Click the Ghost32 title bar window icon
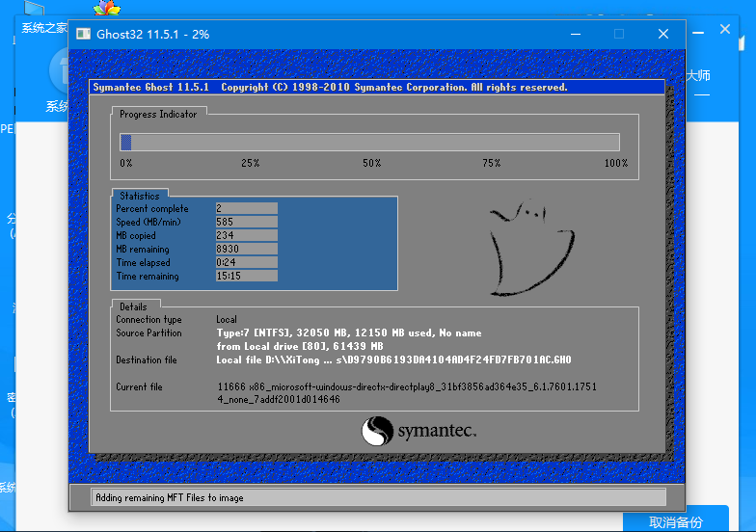The image size is (756, 532). pos(82,34)
